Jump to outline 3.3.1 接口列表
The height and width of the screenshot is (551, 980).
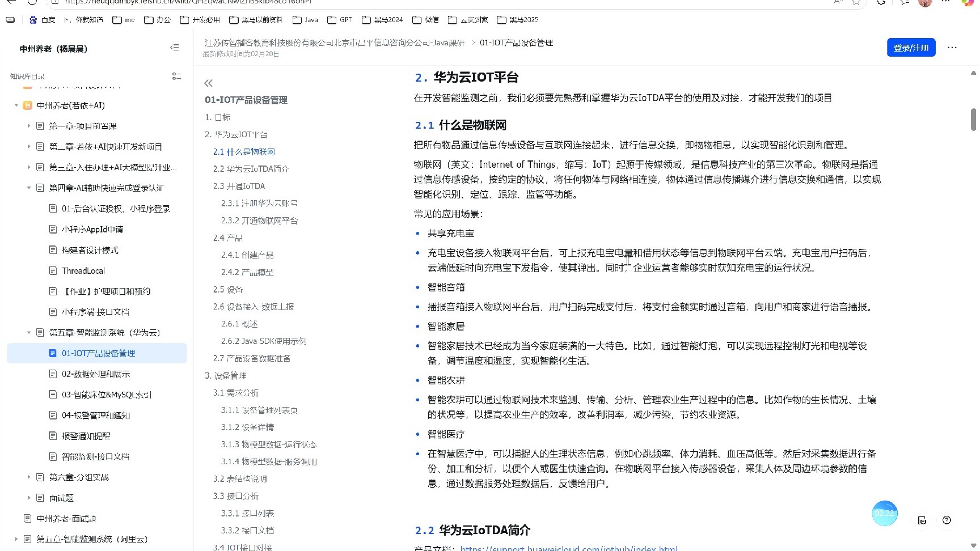click(247, 514)
